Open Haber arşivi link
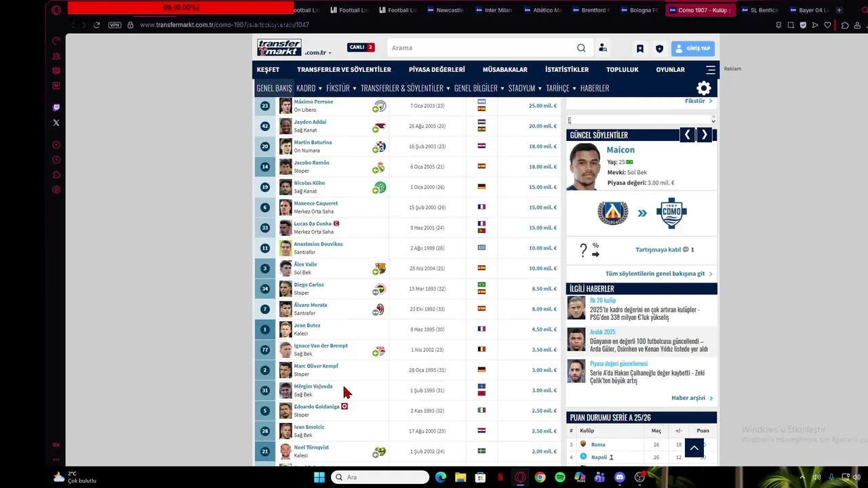868x488 pixels. [x=688, y=398]
